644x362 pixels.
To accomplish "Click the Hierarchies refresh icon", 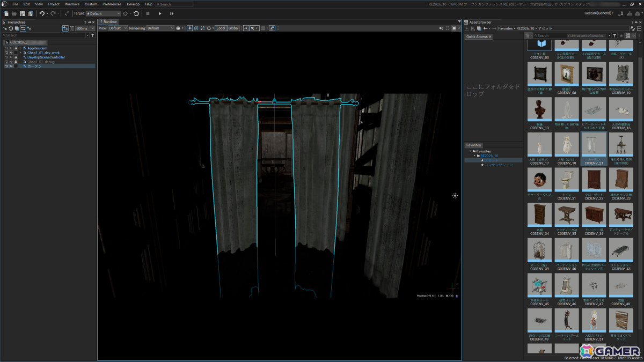I will (x=11, y=28).
